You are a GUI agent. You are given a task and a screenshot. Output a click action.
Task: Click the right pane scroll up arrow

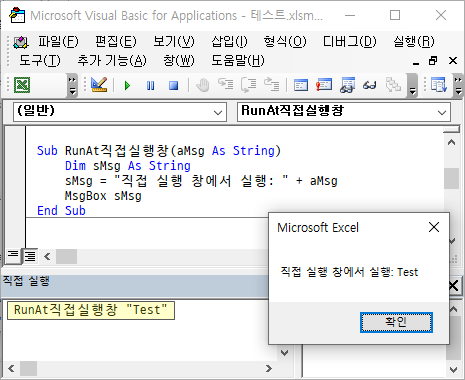453,309
